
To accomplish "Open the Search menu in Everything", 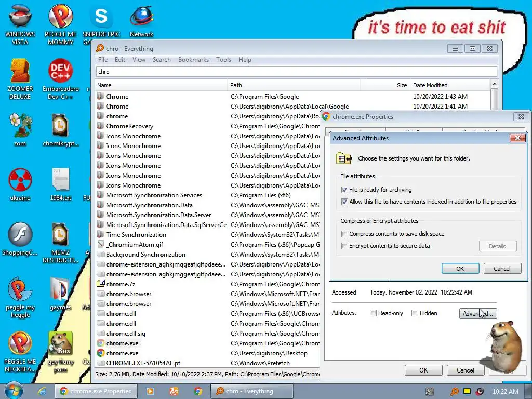I will (162, 60).
